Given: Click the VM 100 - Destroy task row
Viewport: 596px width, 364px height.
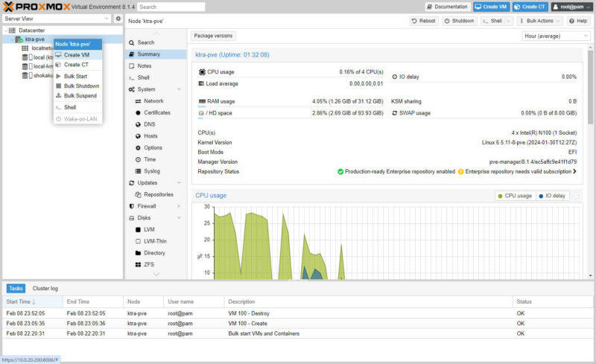Looking at the screenshot, I should 297,313.
